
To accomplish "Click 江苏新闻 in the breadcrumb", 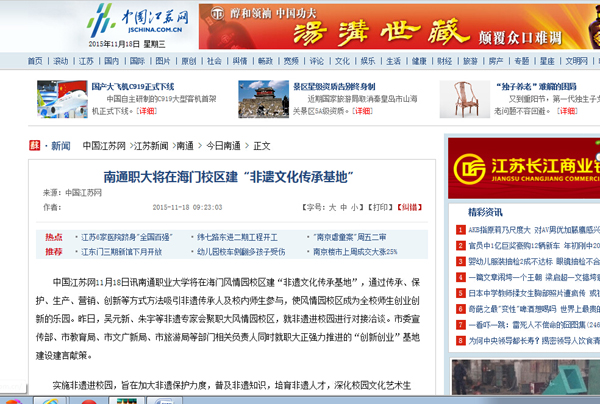I will pyautogui.click(x=151, y=146).
